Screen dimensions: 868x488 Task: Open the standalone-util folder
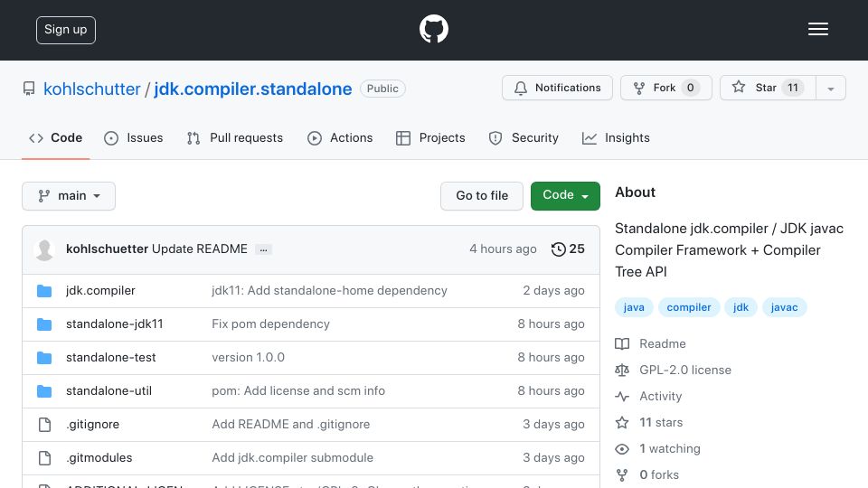pyautogui.click(x=108, y=390)
